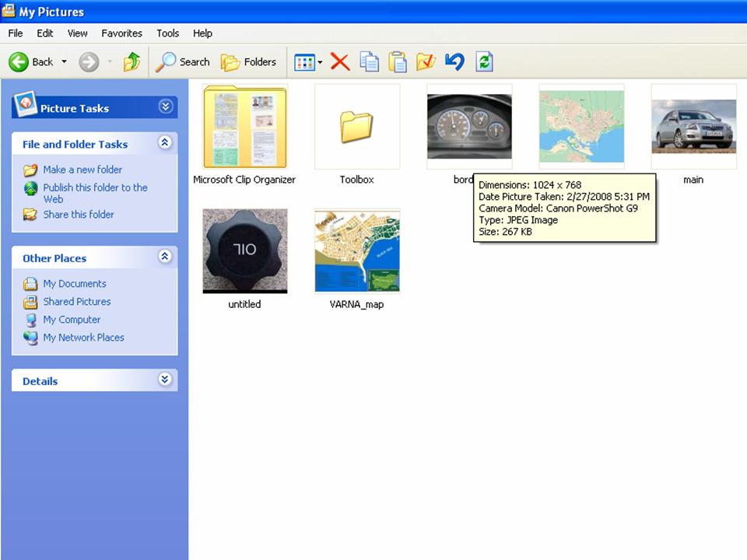Select the Toolbox folder icon
This screenshot has height=560, width=747.
(x=357, y=127)
